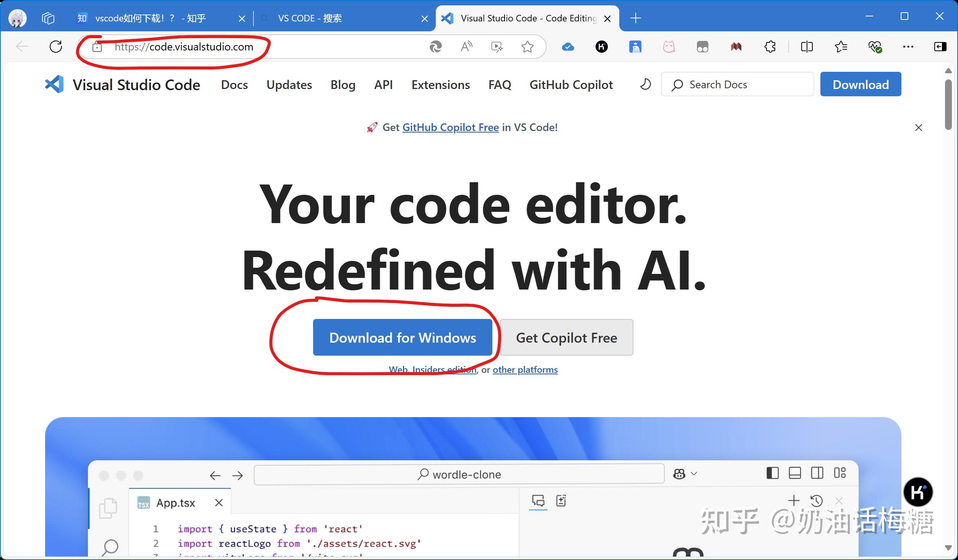Refresh the page with the reload icon
The image size is (958, 560).
coord(56,47)
